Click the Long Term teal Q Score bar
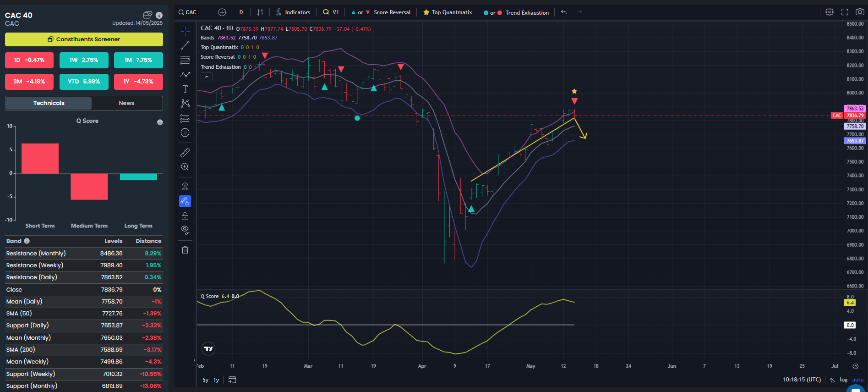The width and height of the screenshot is (868, 392). [138, 177]
